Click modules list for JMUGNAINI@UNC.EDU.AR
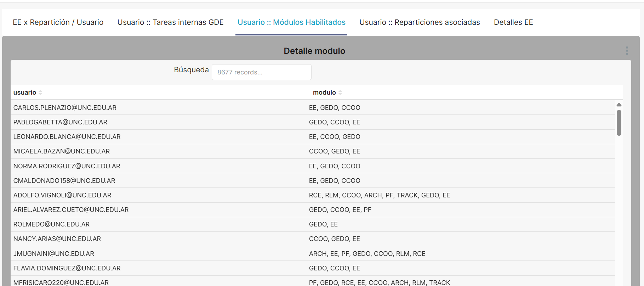 (367, 254)
